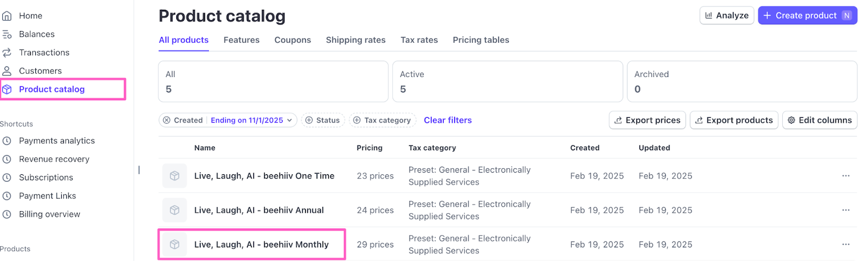This screenshot has width=868, height=261.
Task: Click Clear filters link
Action: coord(448,120)
